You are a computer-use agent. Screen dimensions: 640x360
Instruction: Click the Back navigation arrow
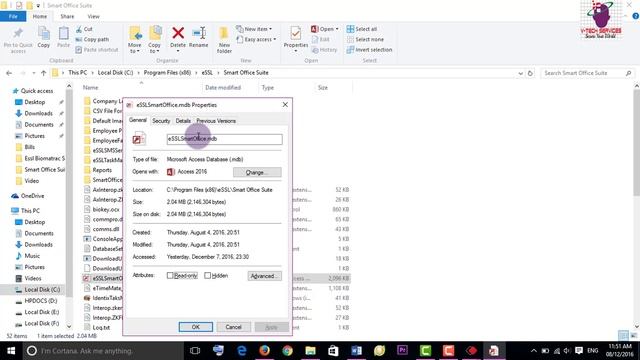point(9,73)
